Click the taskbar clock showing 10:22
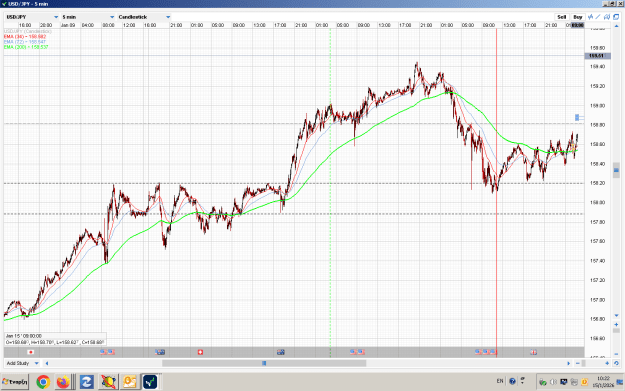This screenshot has height=391, width=625. point(603,381)
